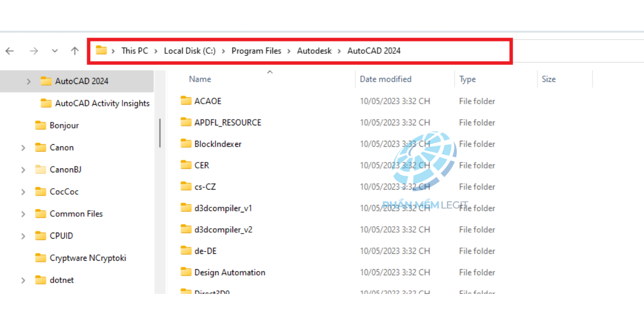Select the d3dcompiler_v1 folder name
The width and height of the screenshot is (644, 324).
[x=223, y=208]
